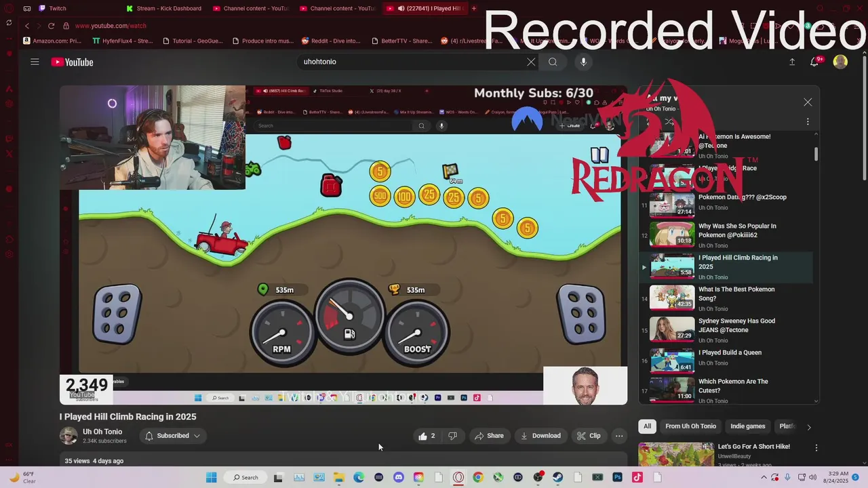Select the Indie games chip
Viewport: 868px width, 488px height.
(x=747, y=426)
